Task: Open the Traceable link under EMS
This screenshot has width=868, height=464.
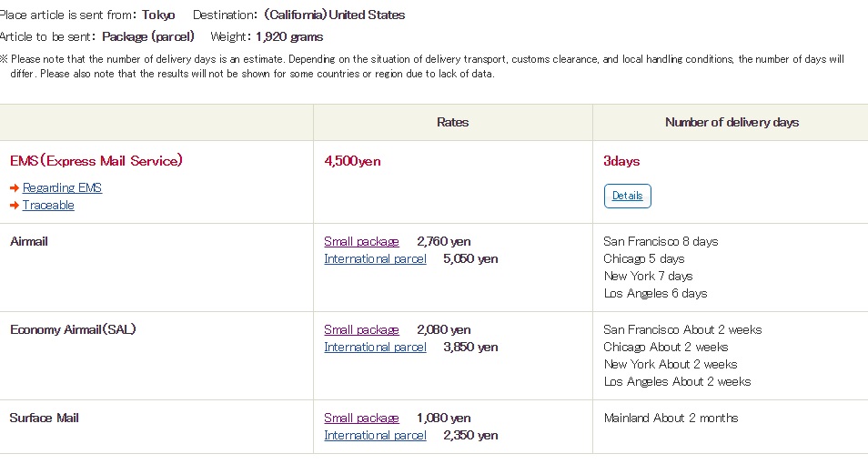Action: [48, 205]
